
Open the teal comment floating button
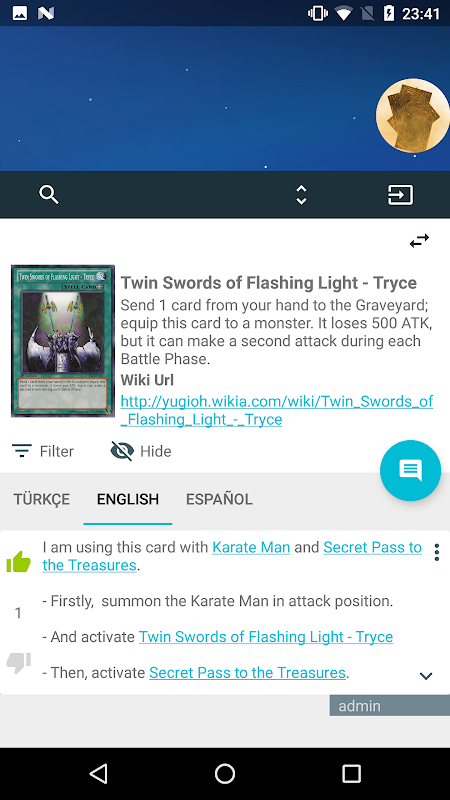410,470
